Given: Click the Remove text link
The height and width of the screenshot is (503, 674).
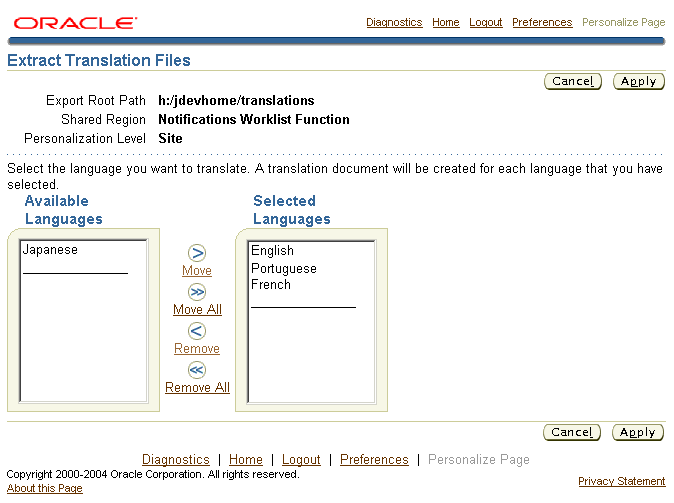Looking at the screenshot, I should tap(197, 348).
